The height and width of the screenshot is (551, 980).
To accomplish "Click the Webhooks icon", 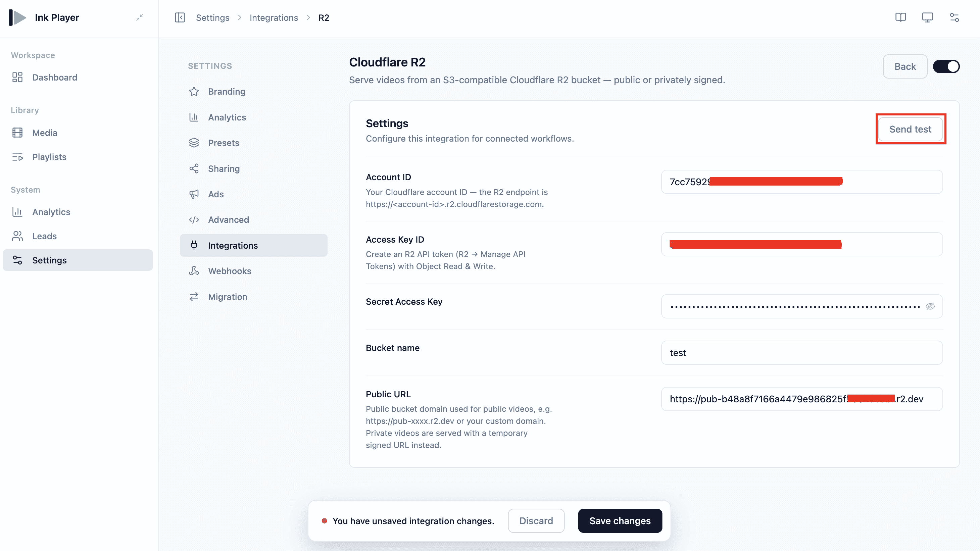I will pyautogui.click(x=194, y=271).
